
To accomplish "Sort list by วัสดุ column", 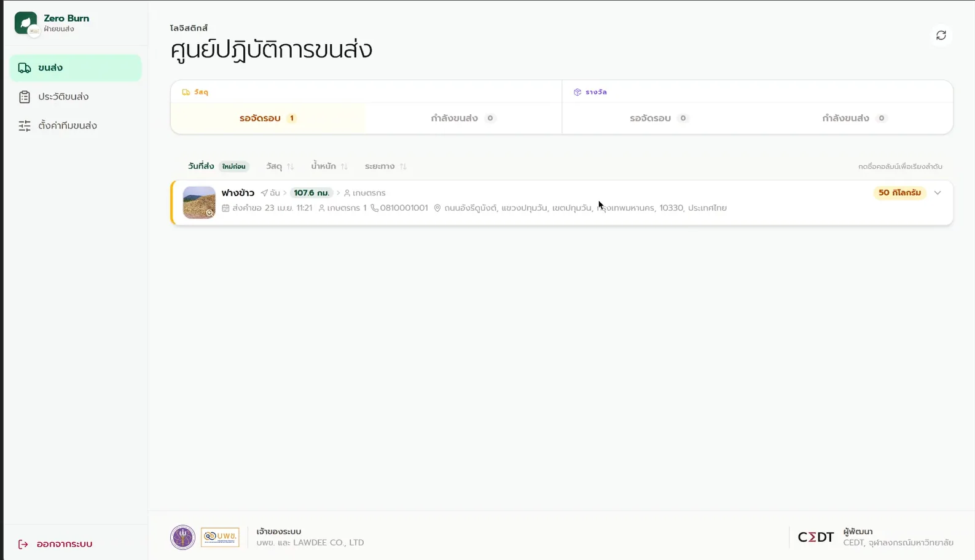I will [x=280, y=166].
